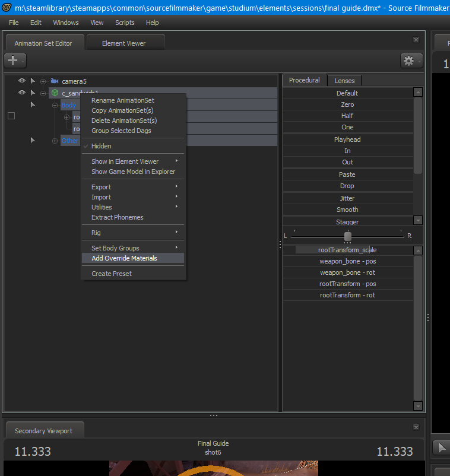Switch to the Element Viewer tab
450x476 pixels.
click(125, 43)
